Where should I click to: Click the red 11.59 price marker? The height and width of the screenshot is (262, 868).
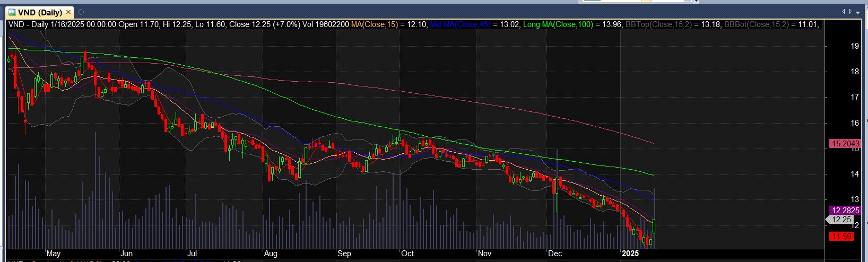pos(841,237)
